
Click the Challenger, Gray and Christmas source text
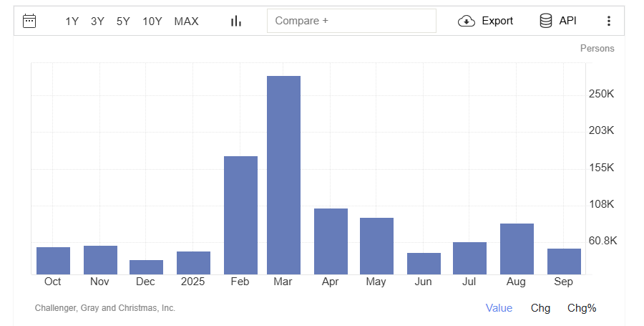105,308
